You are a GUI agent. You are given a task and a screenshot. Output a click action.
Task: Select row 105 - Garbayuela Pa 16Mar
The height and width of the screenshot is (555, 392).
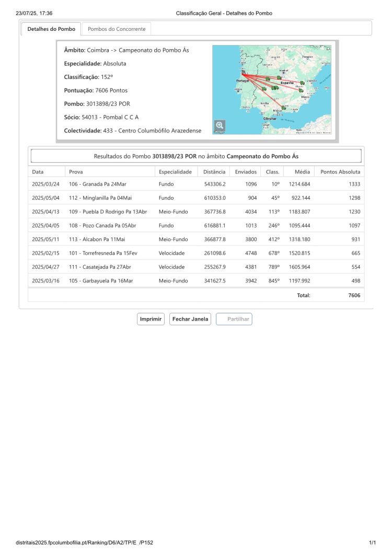point(196,281)
